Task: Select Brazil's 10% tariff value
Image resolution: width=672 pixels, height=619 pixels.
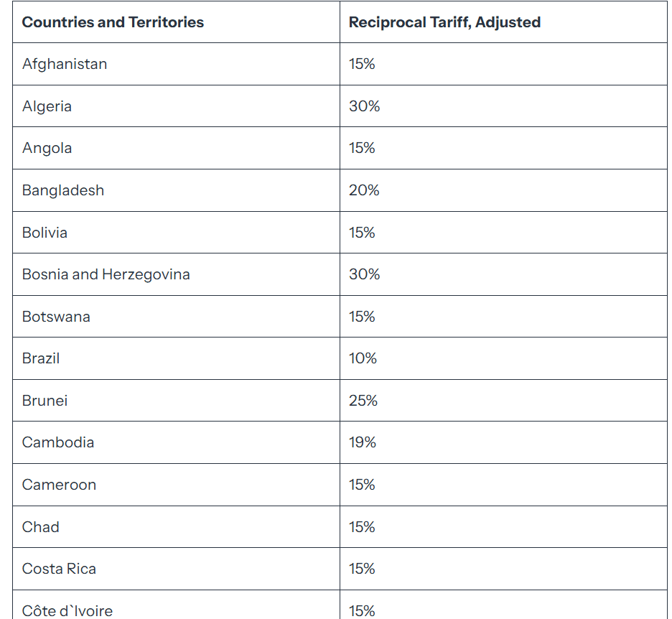Action: click(x=363, y=358)
